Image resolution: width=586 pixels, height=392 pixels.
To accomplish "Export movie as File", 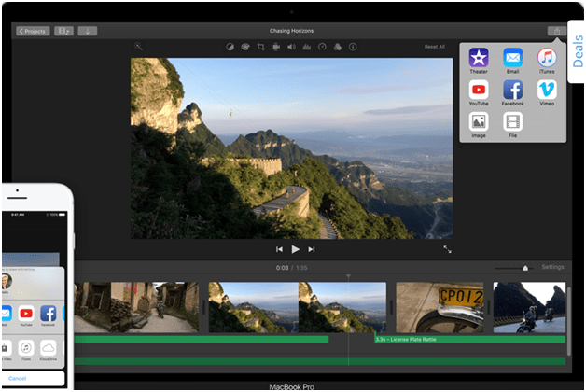I will point(513,125).
